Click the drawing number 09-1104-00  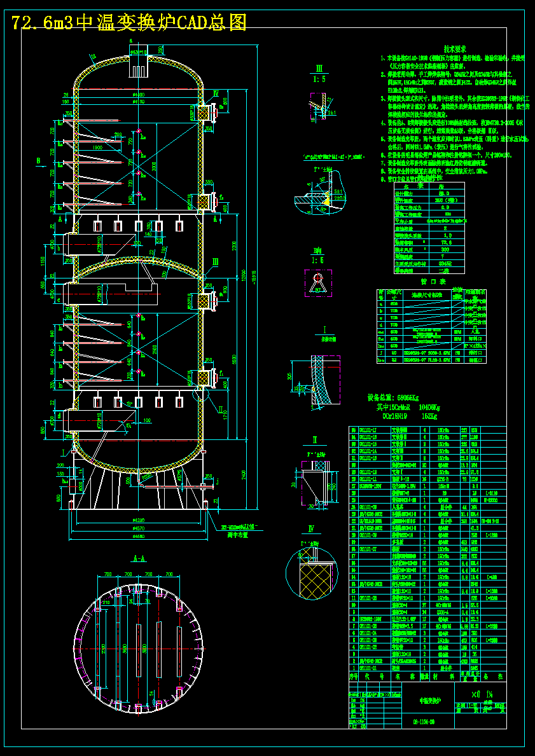[425, 722]
